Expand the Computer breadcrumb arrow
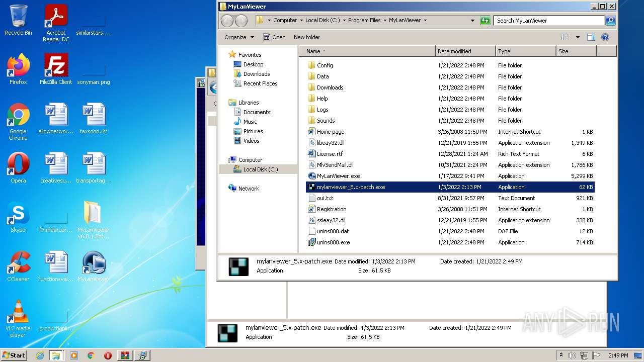The height and width of the screenshot is (362, 644). pos(301,21)
